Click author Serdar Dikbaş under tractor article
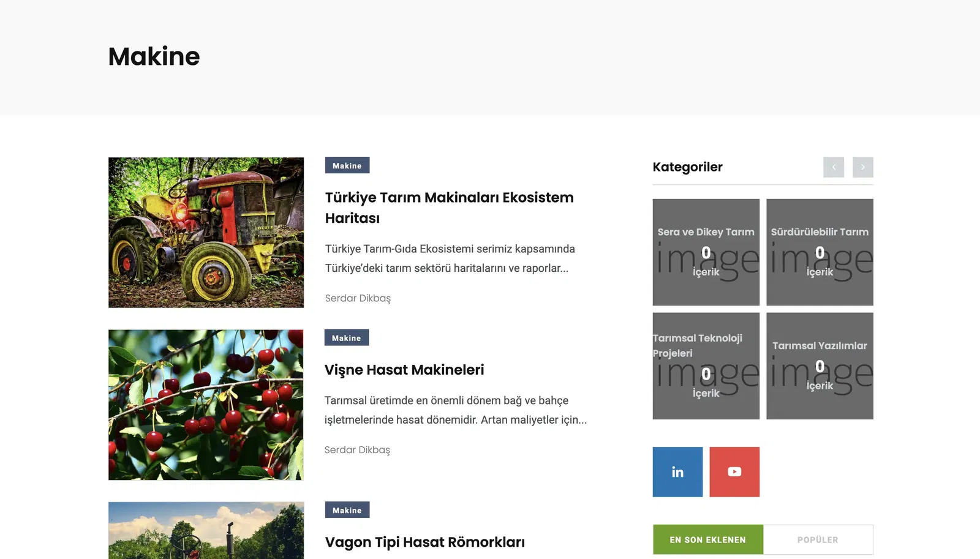 pos(358,298)
